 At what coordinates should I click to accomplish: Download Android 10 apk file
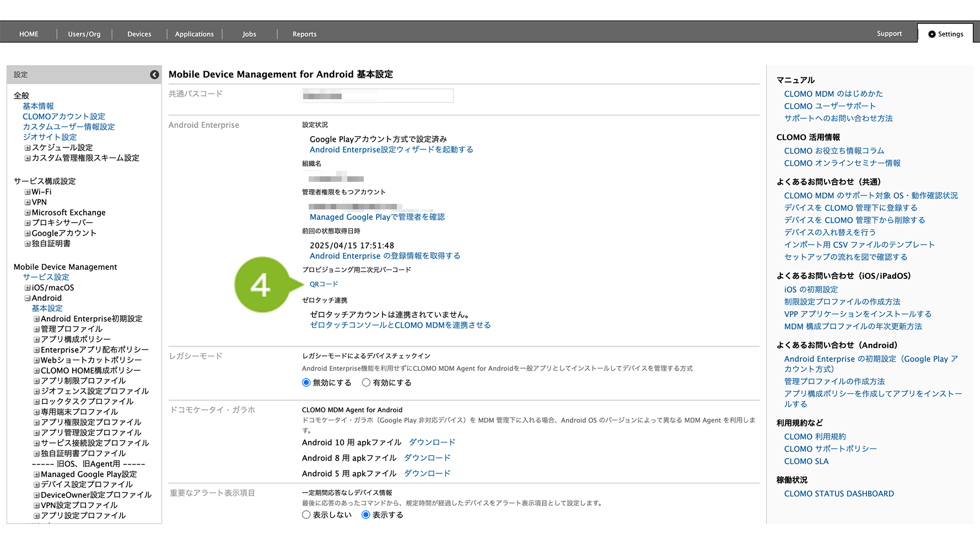432,442
